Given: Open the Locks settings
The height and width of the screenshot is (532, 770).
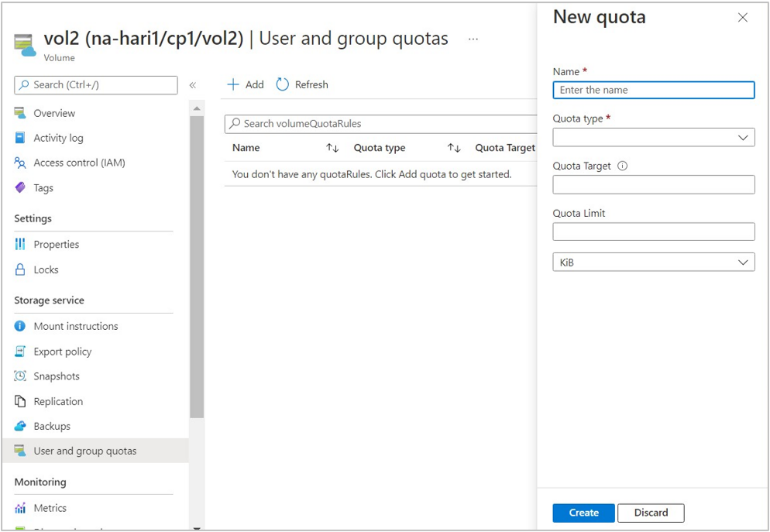Looking at the screenshot, I should [46, 269].
